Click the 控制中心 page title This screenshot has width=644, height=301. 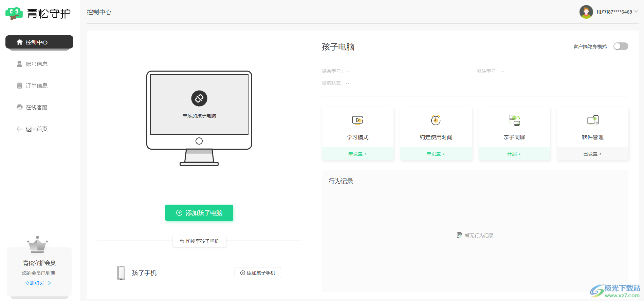[99, 12]
